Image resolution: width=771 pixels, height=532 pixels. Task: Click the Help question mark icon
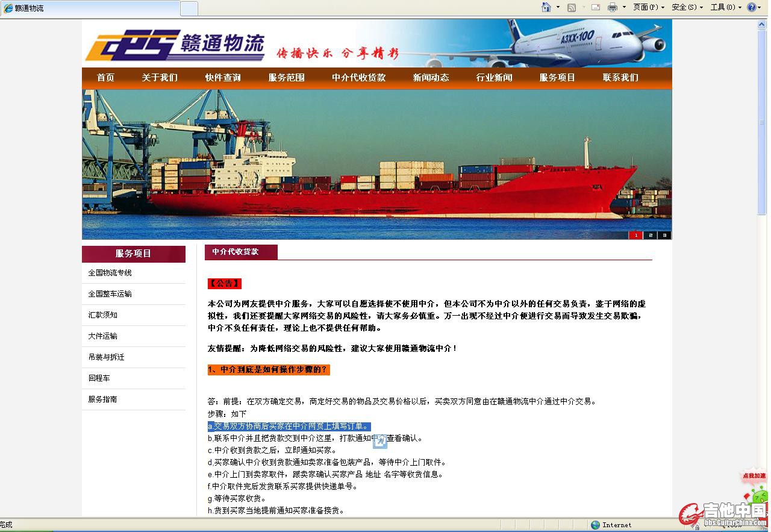(752, 7)
